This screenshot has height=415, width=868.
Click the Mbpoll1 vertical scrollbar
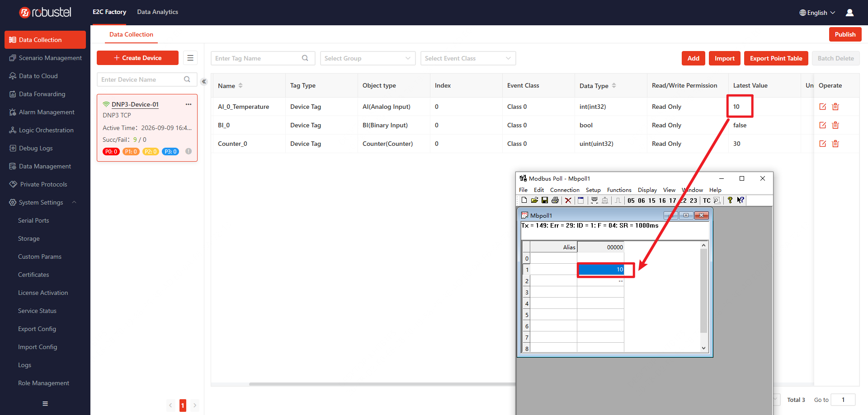click(703, 296)
